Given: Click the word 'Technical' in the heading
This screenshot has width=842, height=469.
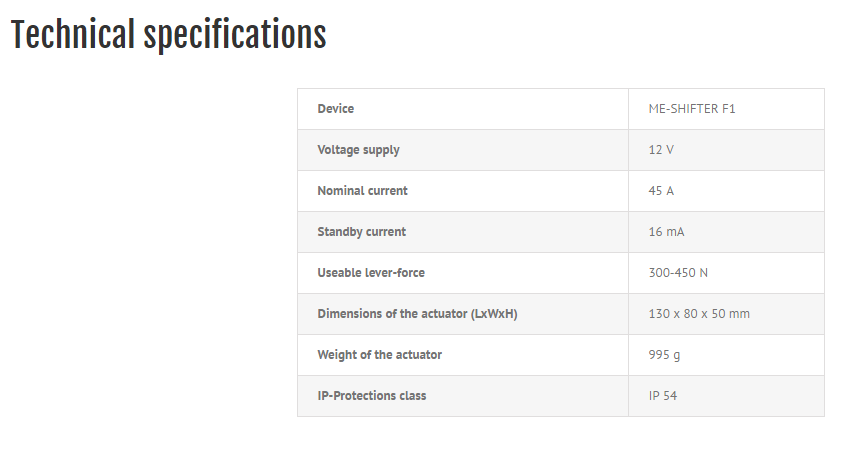Looking at the screenshot, I should click(72, 35).
